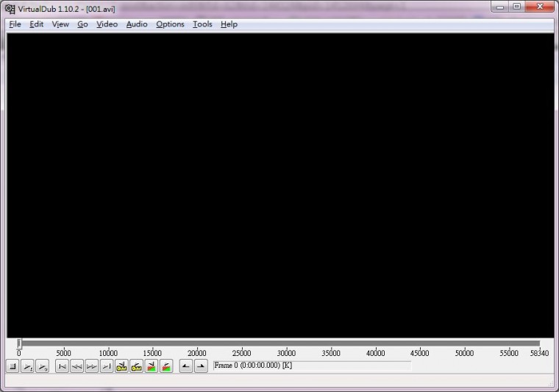Step forward one frame
The width and height of the screenshot is (559, 392).
[x=92, y=366]
